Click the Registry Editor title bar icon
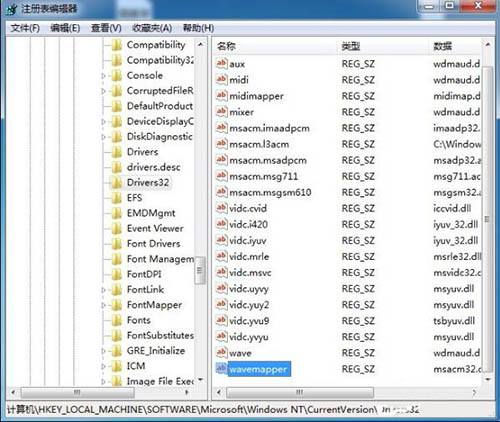Image resolution: width=500 pixels, height=422 pixels. pyautogui.click(x=12, y=9)
